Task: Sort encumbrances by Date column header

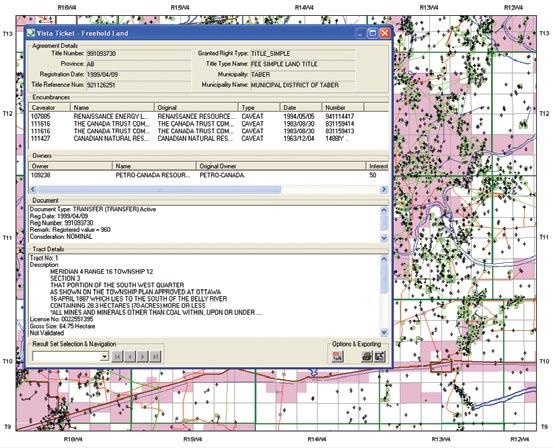Action: click(x=301, y=107)
